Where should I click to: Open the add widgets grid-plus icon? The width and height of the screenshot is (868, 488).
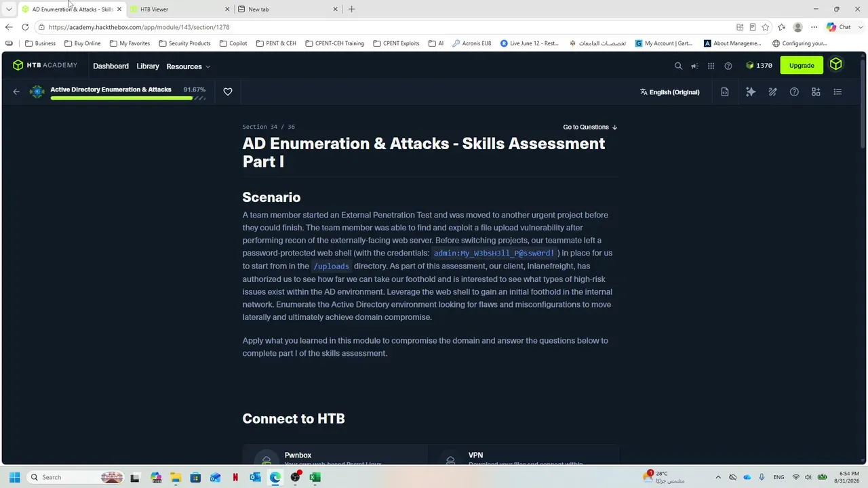pos(816,92)
